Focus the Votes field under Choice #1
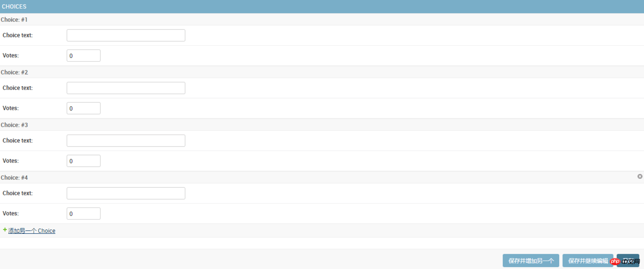The width and height of the screenshot is (644, 269). 83,56
